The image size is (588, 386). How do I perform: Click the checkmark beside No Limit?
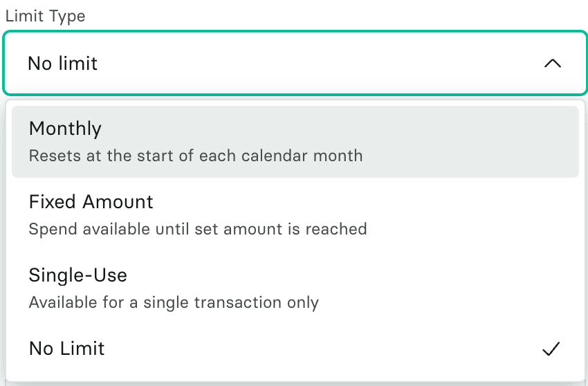(551, 349)
